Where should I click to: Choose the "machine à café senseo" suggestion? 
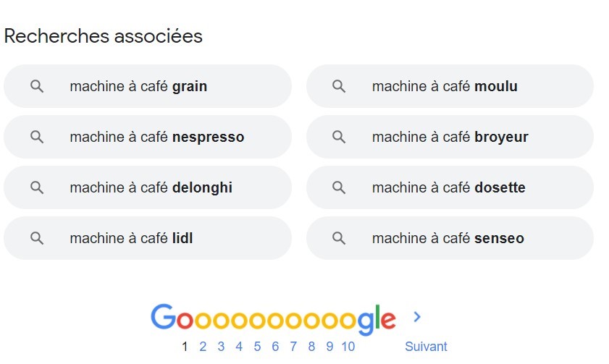448,238
